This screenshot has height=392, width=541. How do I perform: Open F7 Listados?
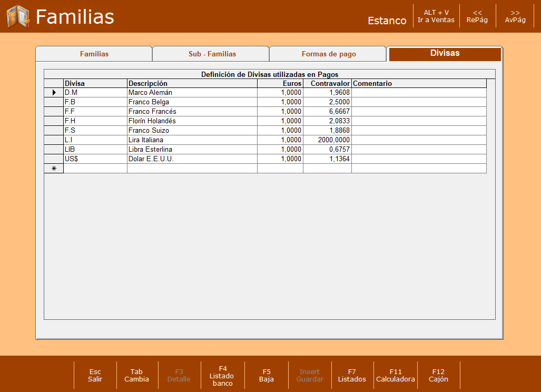point(352,376)
